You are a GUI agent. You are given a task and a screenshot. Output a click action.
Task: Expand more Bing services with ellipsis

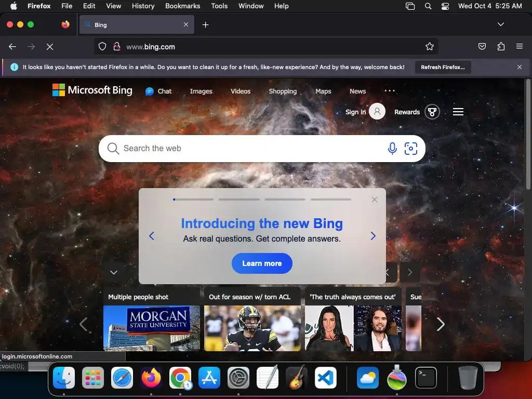[390, 90]
